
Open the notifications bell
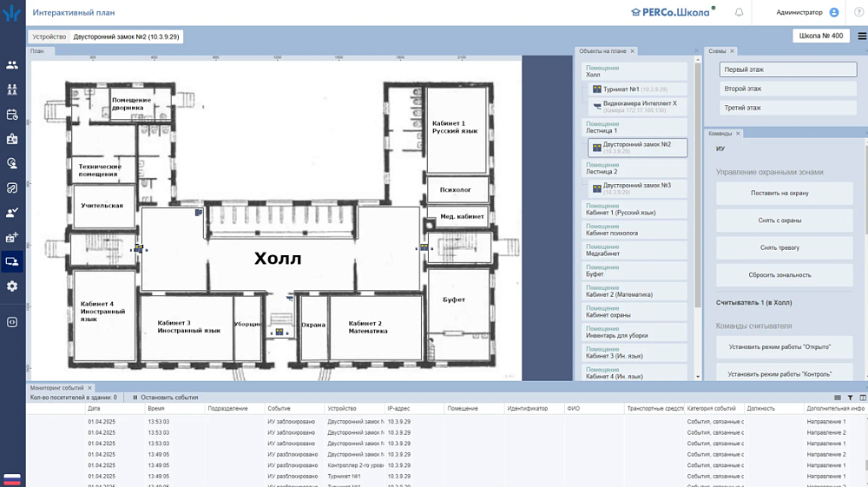pos(740,12)
